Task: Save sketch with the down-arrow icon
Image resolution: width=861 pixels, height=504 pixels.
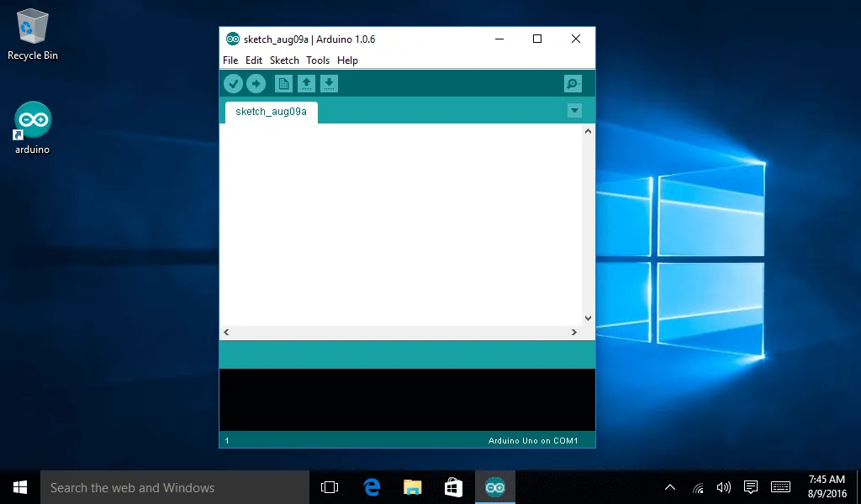Action: [330, 83]
